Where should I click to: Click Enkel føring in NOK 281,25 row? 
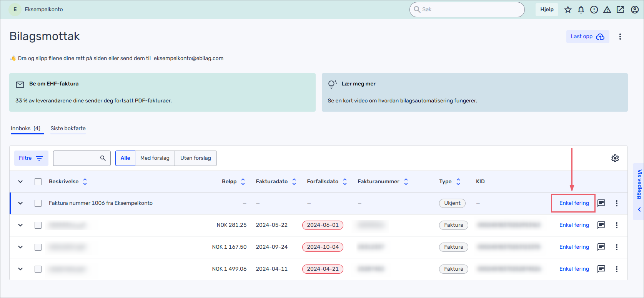tap(574, 225)
